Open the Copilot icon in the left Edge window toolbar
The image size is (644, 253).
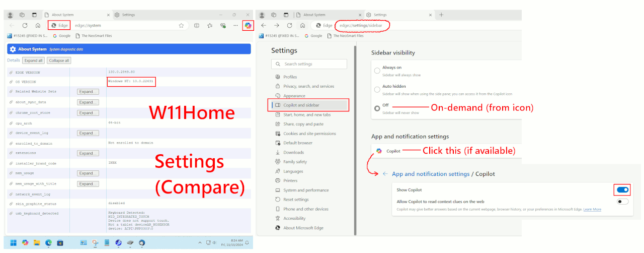click(247, 25)
